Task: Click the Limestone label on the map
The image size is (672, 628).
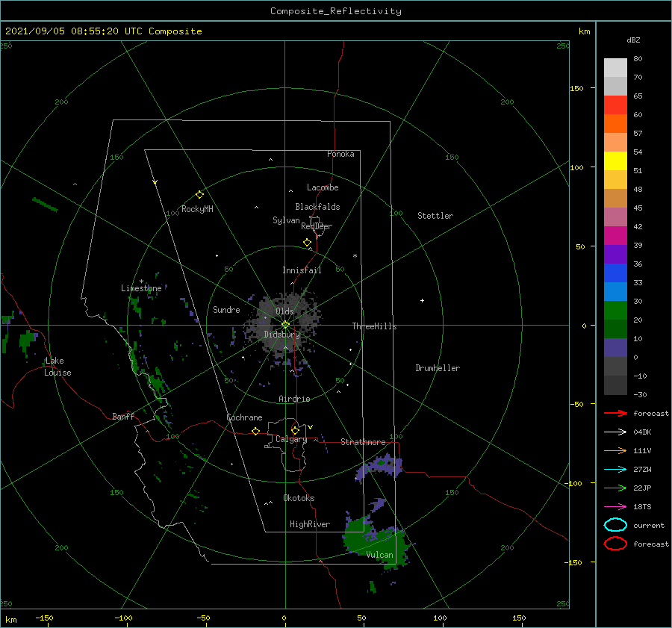Action: click(x=141, y=288)
